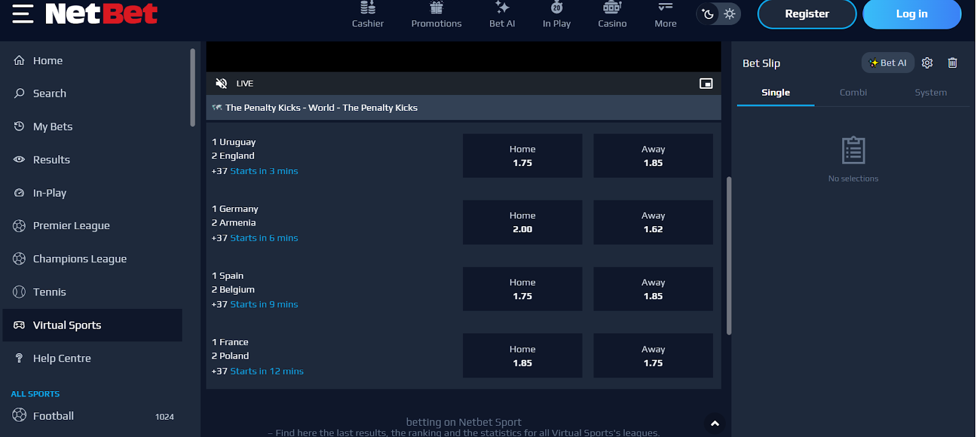The width and height of the screenshot is (980, 437).
Task: Open Premier League in the sidebar
Action: pyautogui.click(x=92, y=226)
